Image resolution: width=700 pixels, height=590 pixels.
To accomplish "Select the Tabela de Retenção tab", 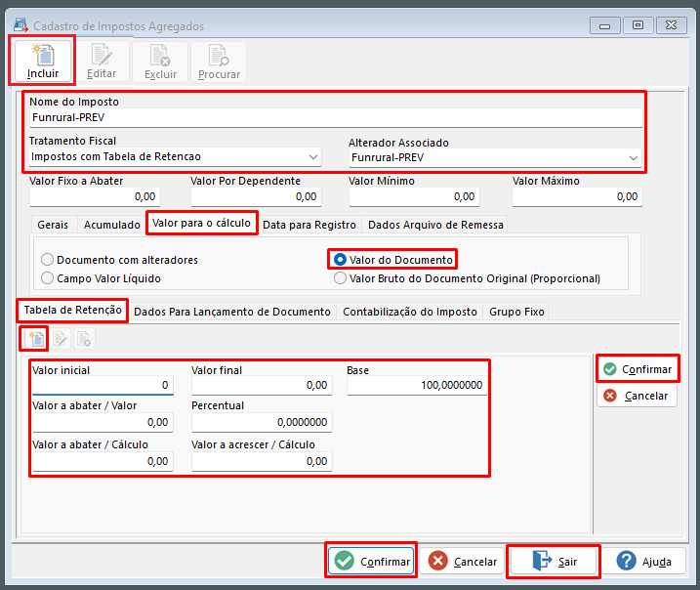I will (x=73, y=310).
